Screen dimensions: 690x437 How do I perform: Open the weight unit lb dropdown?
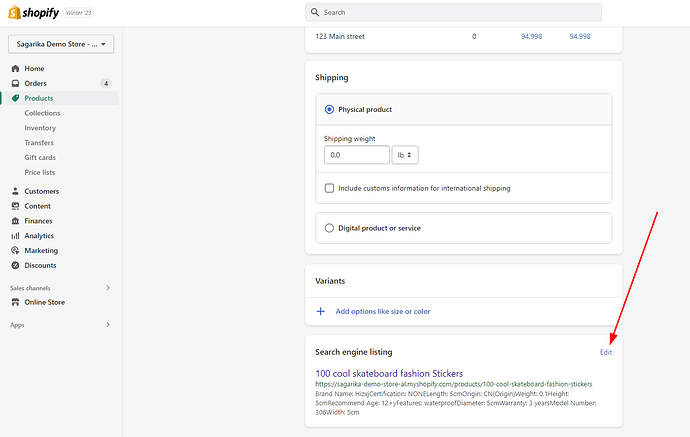[405, 155]
